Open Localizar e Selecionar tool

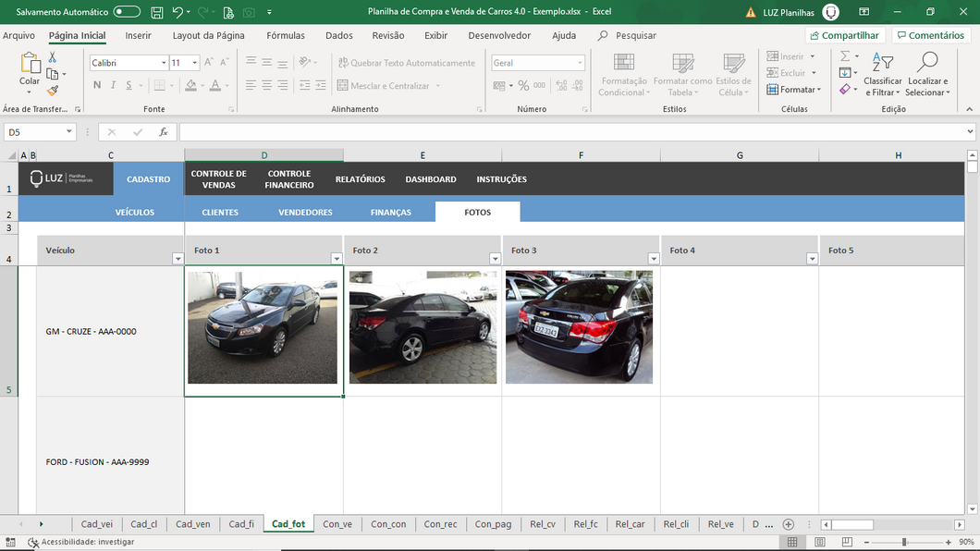tap(927, 74)
